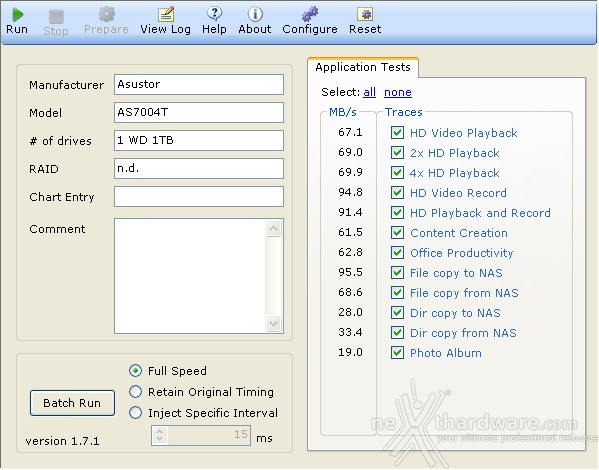Click the Prepare gear icon
This screenshot has height=470, width=599.
[x=107, y=14]
